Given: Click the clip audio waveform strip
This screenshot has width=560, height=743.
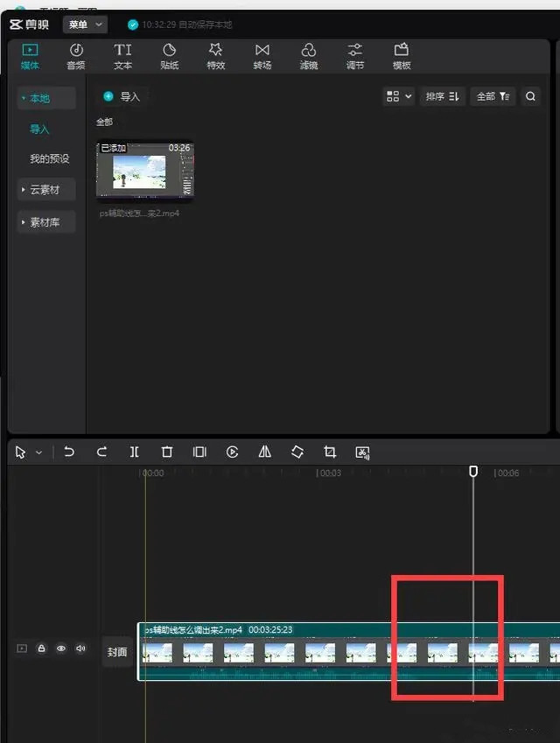Looking at the screenshot, I should [351, 673].
